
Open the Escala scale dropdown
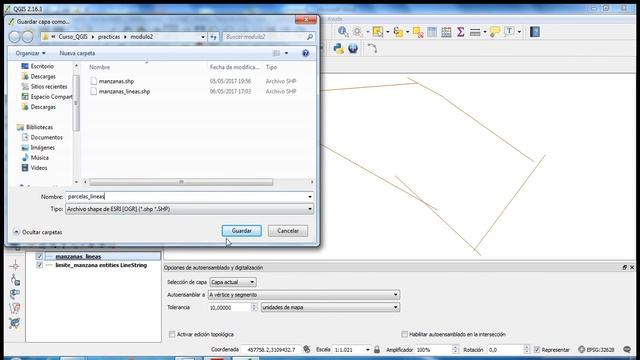tap(367, 350)
